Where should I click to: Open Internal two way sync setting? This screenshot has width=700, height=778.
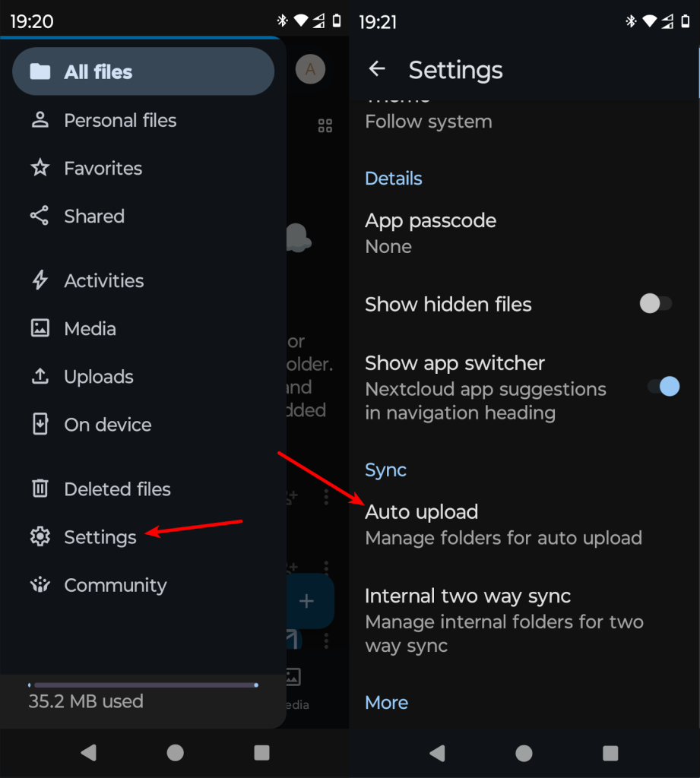[503, 620]
